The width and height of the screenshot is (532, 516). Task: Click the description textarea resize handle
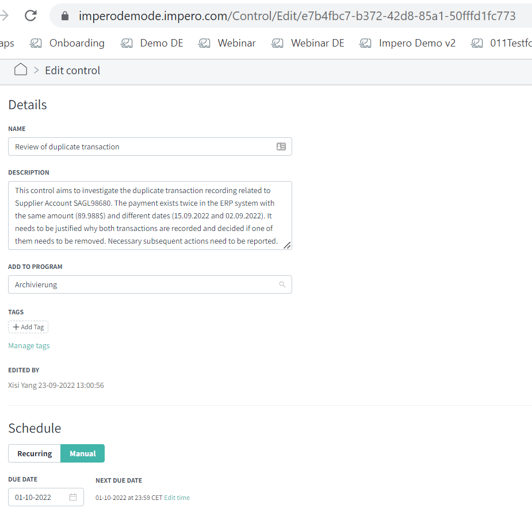pyautogui.click(x=287, y=245)
